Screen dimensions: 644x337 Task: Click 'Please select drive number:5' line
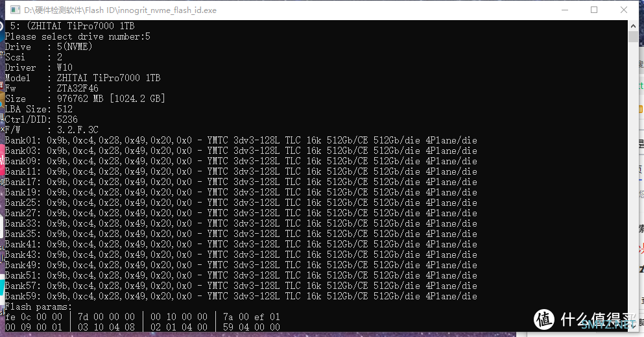pos(78,36)
